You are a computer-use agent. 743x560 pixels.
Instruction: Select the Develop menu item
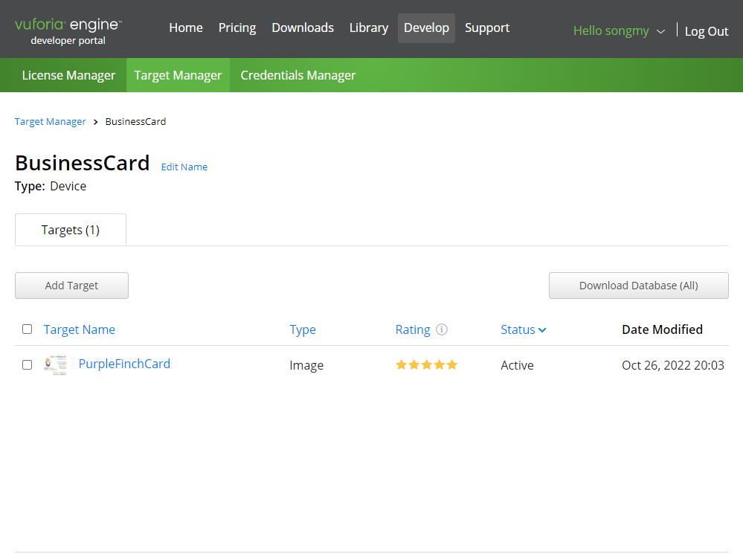(426, 28)
